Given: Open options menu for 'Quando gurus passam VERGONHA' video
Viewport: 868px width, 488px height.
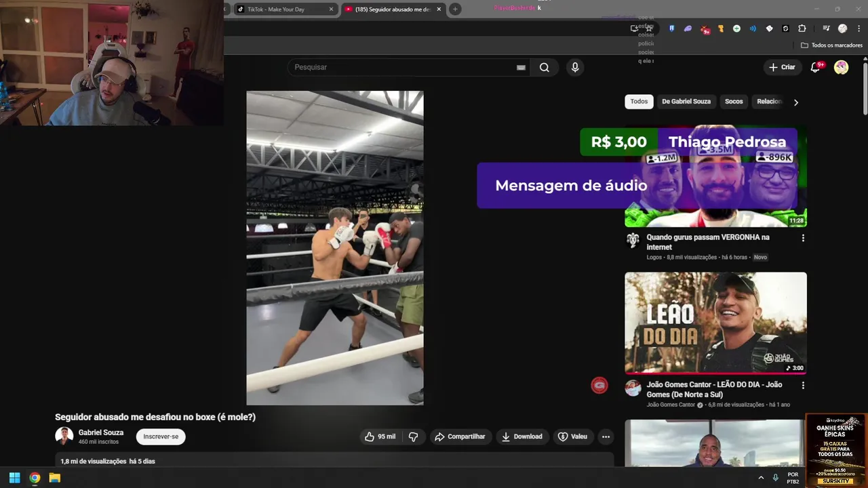Looking at the screenshot, I should point(803,238).
